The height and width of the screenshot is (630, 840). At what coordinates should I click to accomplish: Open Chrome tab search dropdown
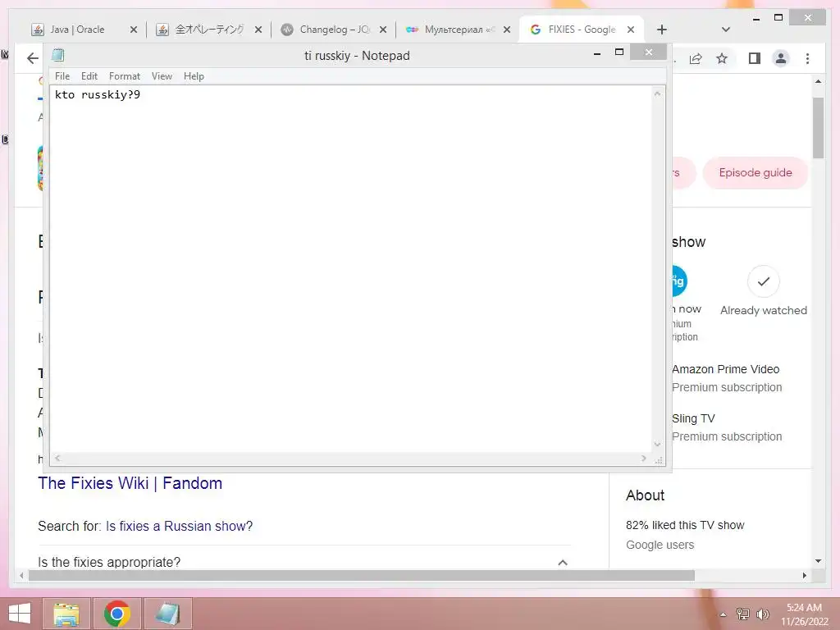coord(726,30)
